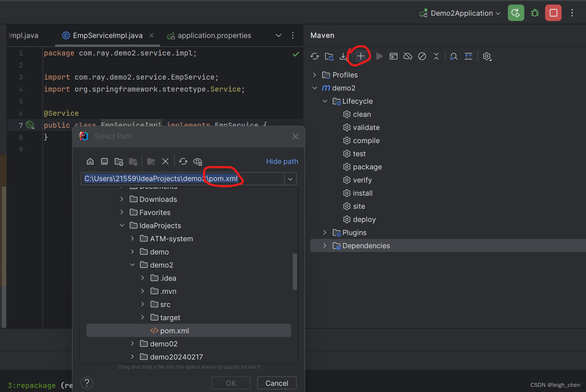Delete selected item in Select Path toolbar
The width and height of the screenshot is (586, 392).
(x=165, y=161)
